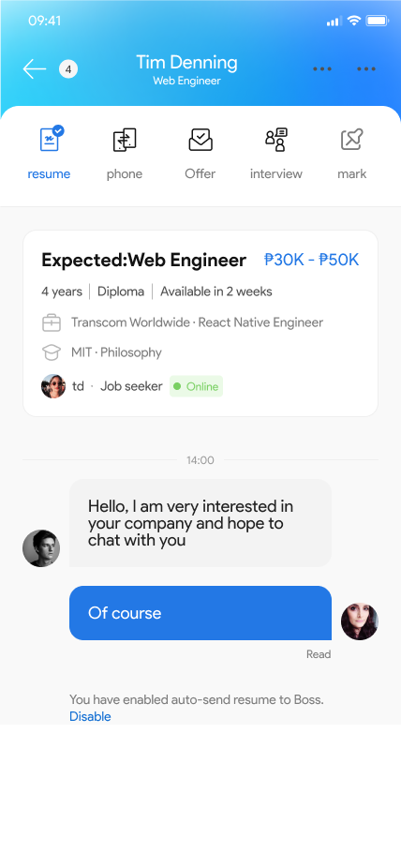The image size is (401, 868).
Task: Select the interview tab label
Action: pyautogui.click(x=276, y=173)
